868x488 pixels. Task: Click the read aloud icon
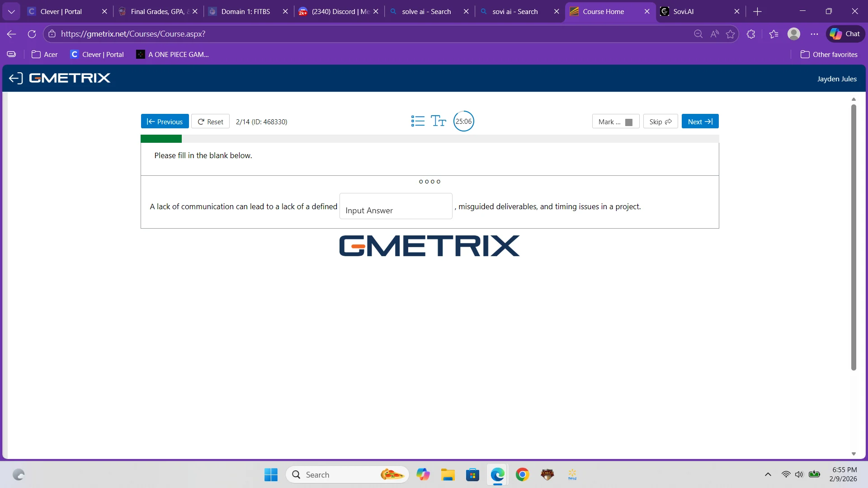(x=714, y=34)
